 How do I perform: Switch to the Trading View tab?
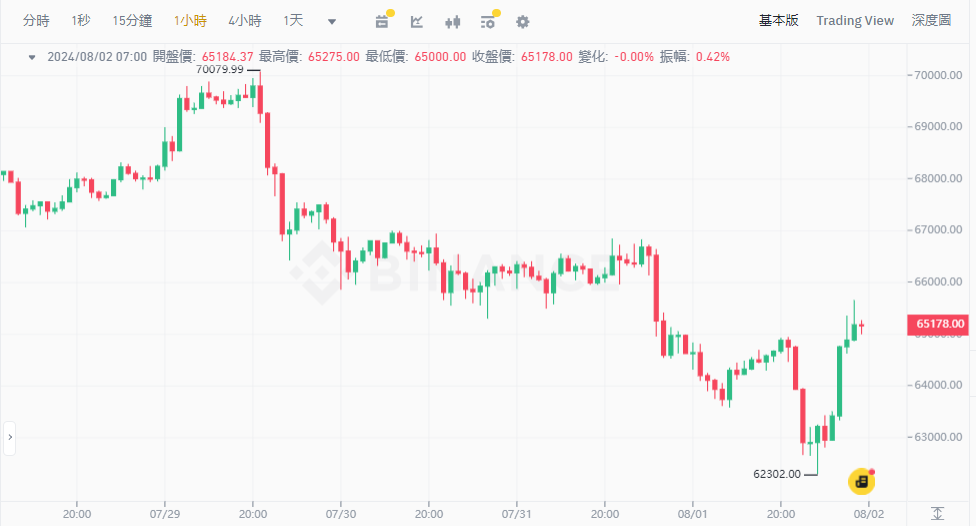click(855, 20)
